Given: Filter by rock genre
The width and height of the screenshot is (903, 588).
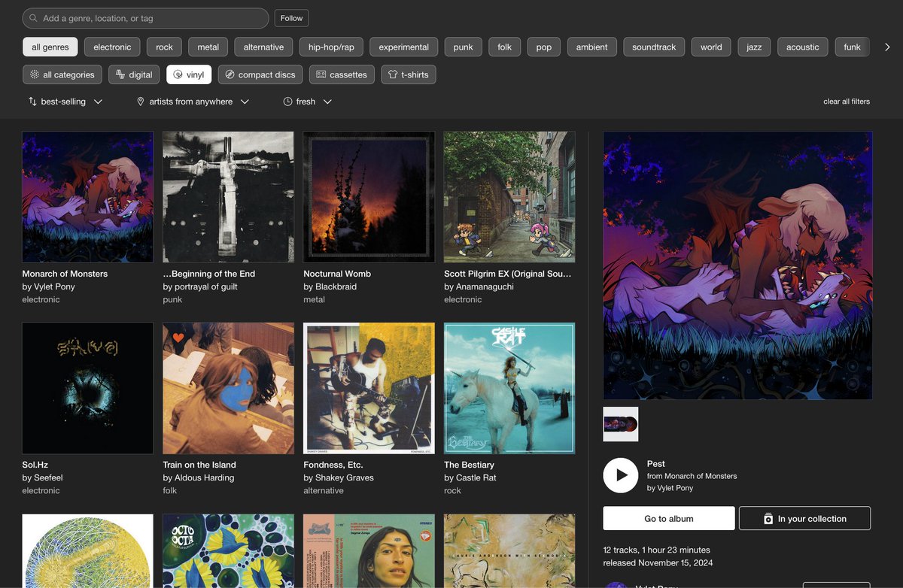Looking at the screenshot, I should pos(164,47).
